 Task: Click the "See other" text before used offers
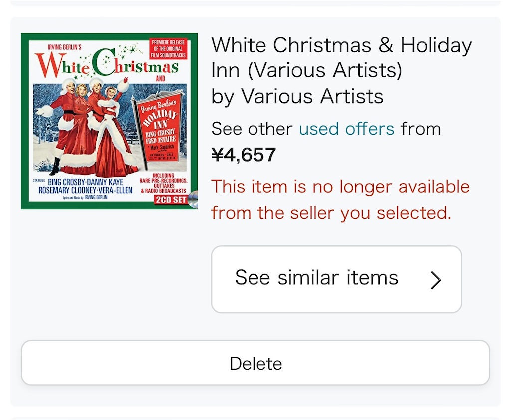(252, 129)
